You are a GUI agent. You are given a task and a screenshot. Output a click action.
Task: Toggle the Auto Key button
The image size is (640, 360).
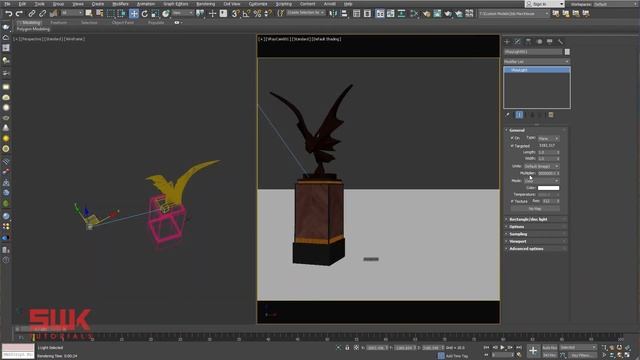pos(549,348)
